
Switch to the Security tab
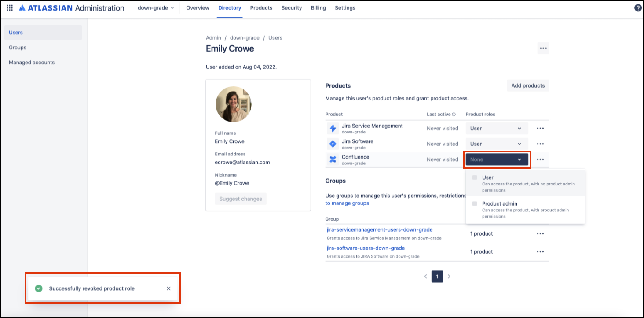[x=291, y=8]
